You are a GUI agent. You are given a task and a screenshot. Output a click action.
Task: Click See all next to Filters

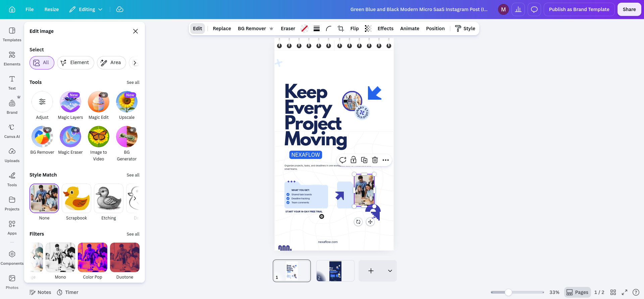coord(133,234)
